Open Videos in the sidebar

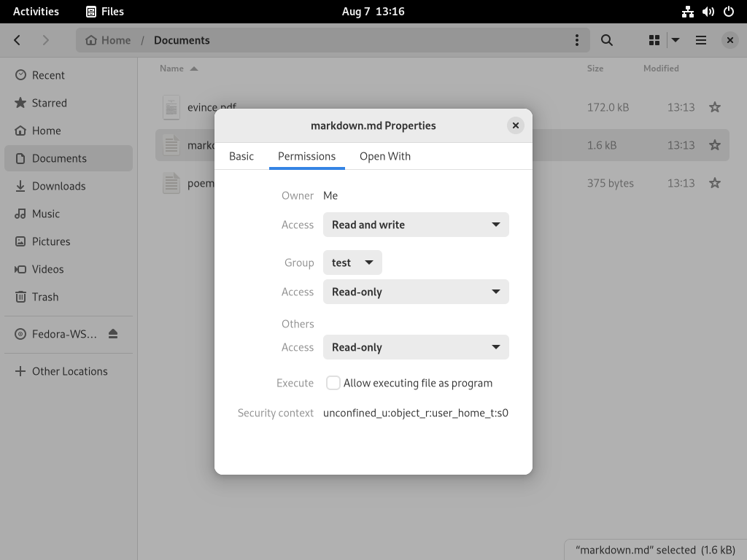(x=69, y=269)
